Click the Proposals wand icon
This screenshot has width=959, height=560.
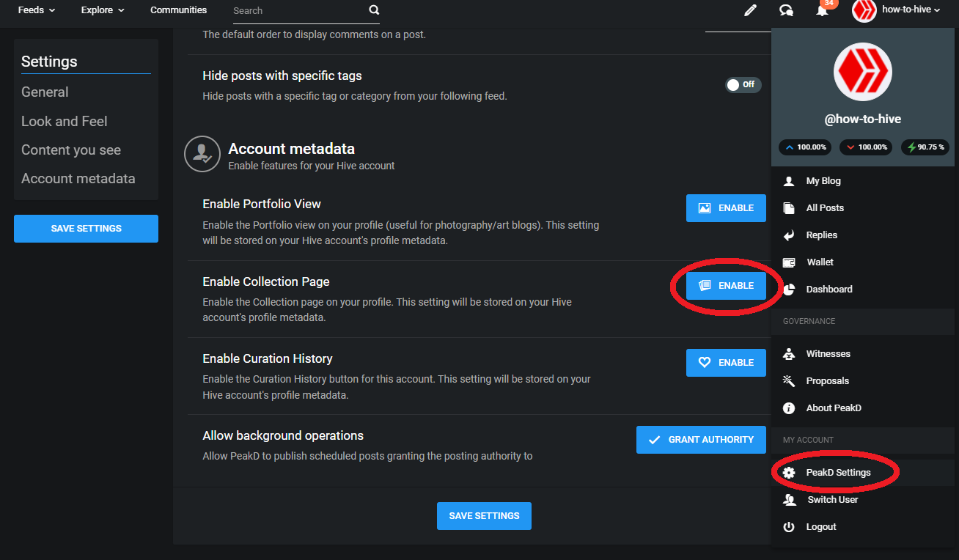[789, 381]
